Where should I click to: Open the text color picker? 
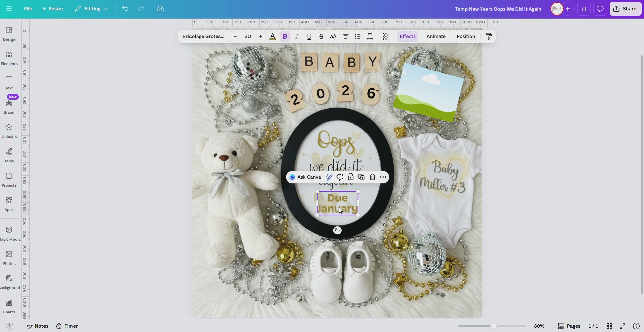pos(273,36)
